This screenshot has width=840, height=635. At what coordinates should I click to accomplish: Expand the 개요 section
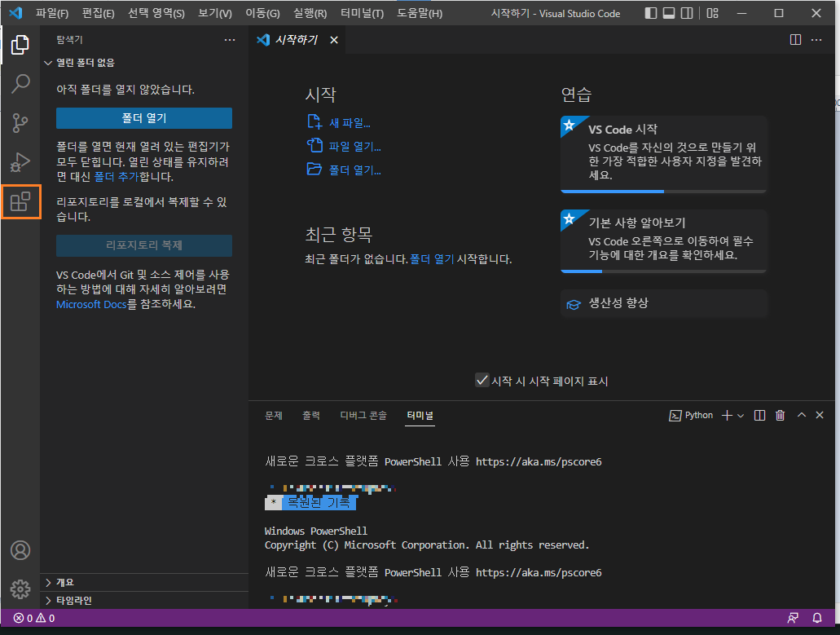145,583
